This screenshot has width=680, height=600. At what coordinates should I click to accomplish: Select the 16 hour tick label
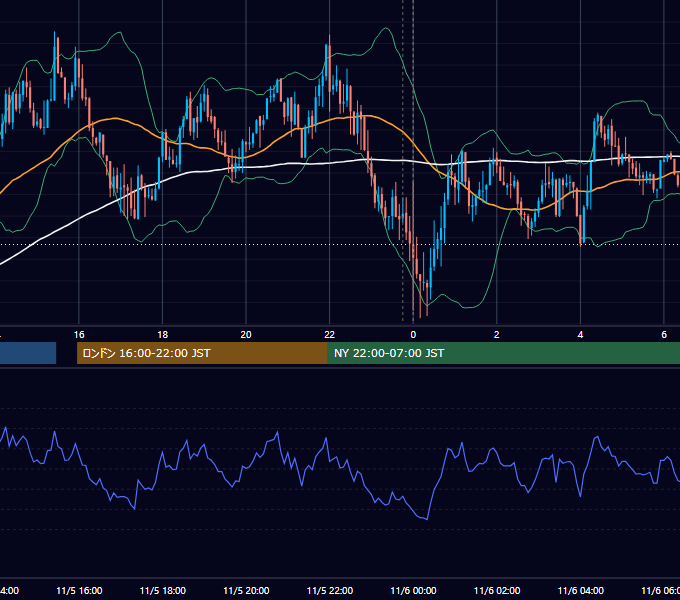coord(79,334)
